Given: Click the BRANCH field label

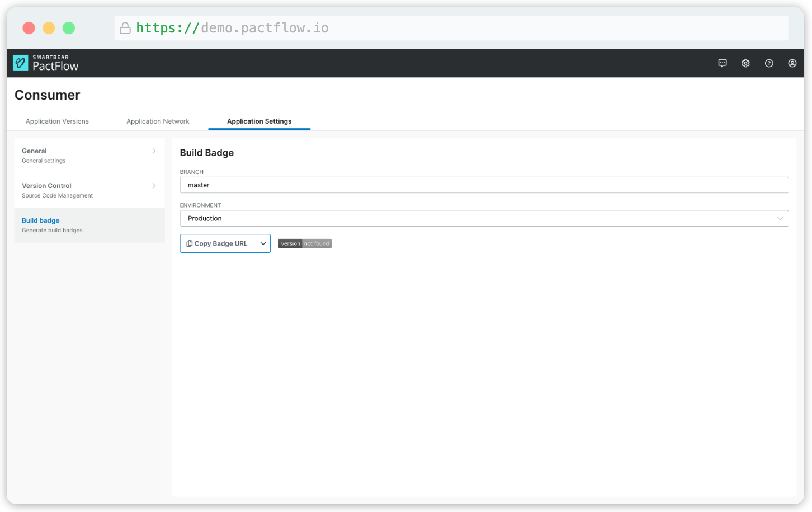Looking at the screenshot, I should [192, 172].
